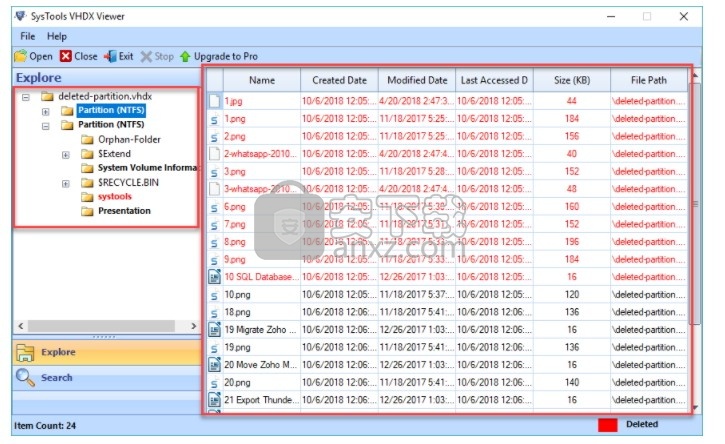
Task: Expand the highlighted Partition (NTFS) node
Action: 45,111
